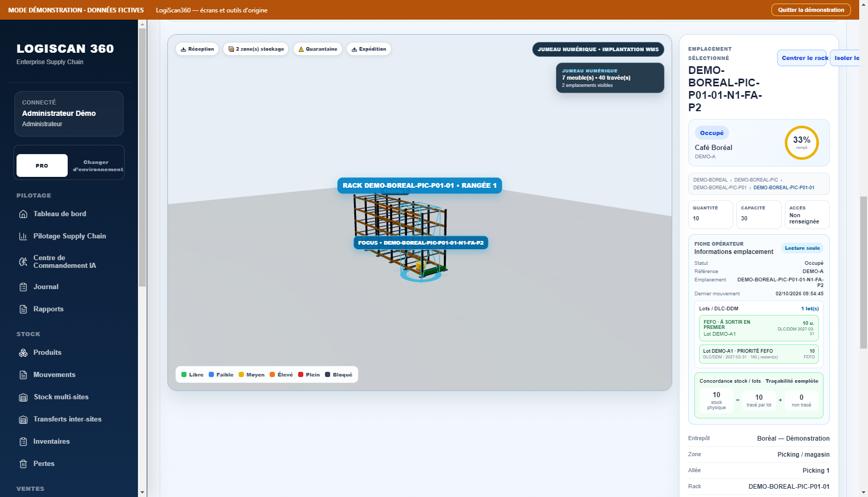
Task: Click the Stock multi-sites warehouse icon
Action: 23,397
